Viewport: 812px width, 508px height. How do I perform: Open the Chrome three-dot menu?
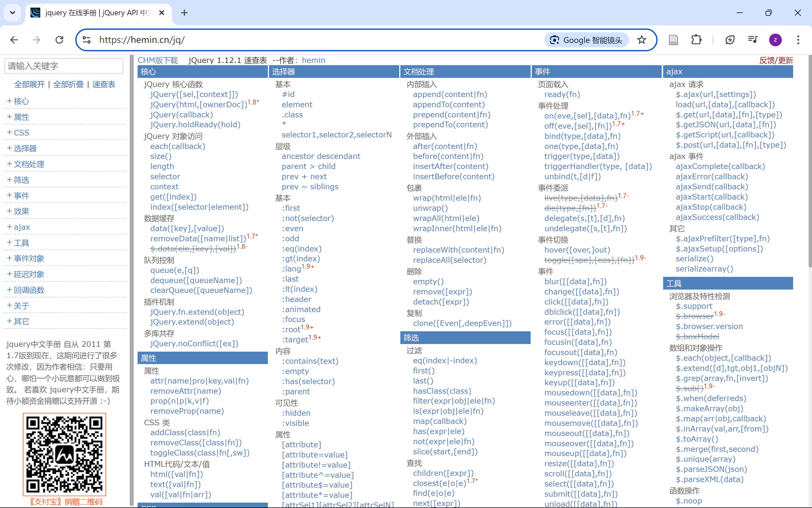[x=798, y=40]
